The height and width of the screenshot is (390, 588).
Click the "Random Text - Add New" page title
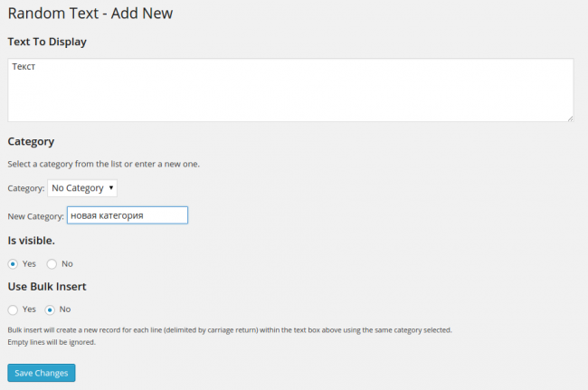[x=90, y=14]
